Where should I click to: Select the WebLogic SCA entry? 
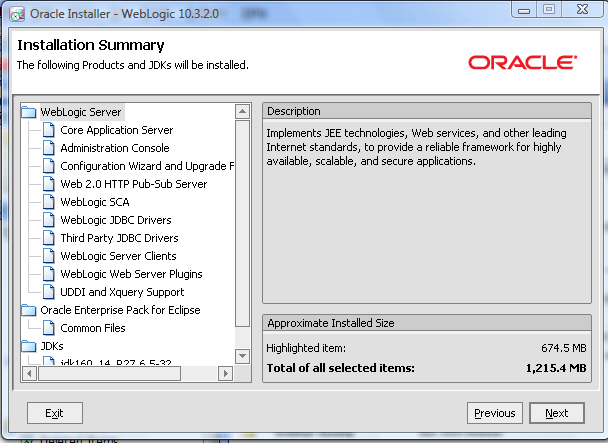[95, 202]
